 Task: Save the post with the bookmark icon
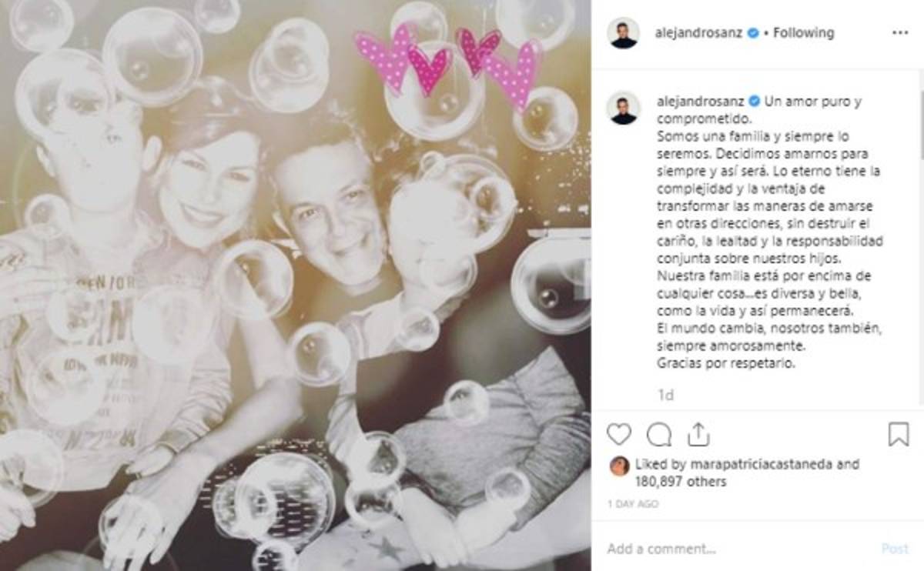point(898,435)
